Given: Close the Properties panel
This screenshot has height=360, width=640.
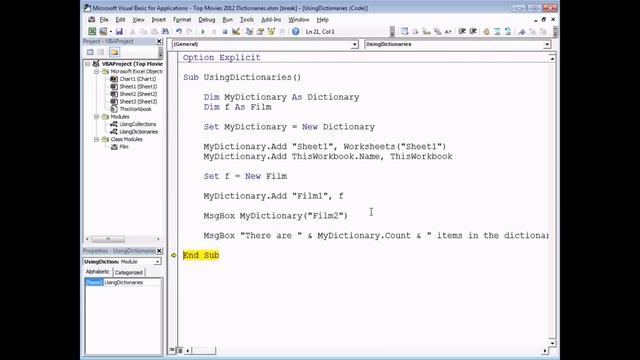Looking at the screenshot, I should click(159, 251).
